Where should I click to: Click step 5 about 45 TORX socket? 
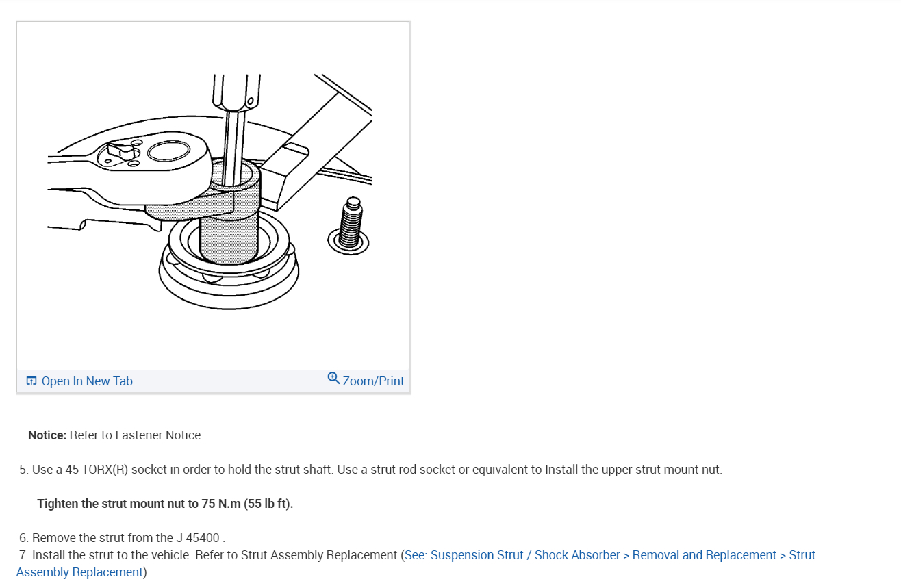click(370, 470)
